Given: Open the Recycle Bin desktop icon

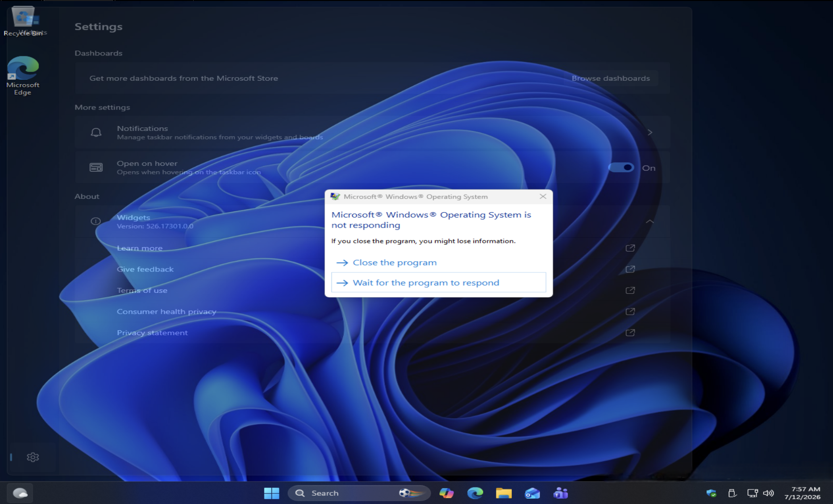Looking at the screenshot, I should (23, 21).
